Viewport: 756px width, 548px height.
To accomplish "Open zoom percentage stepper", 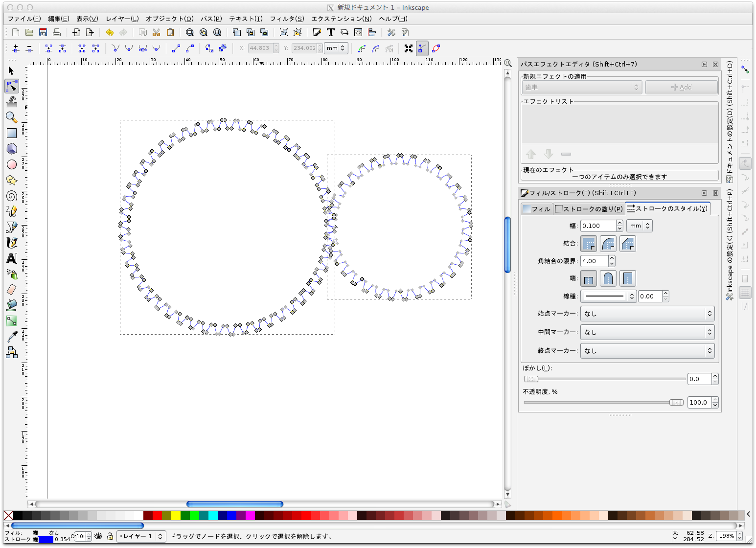I will (x=739, y=536).
